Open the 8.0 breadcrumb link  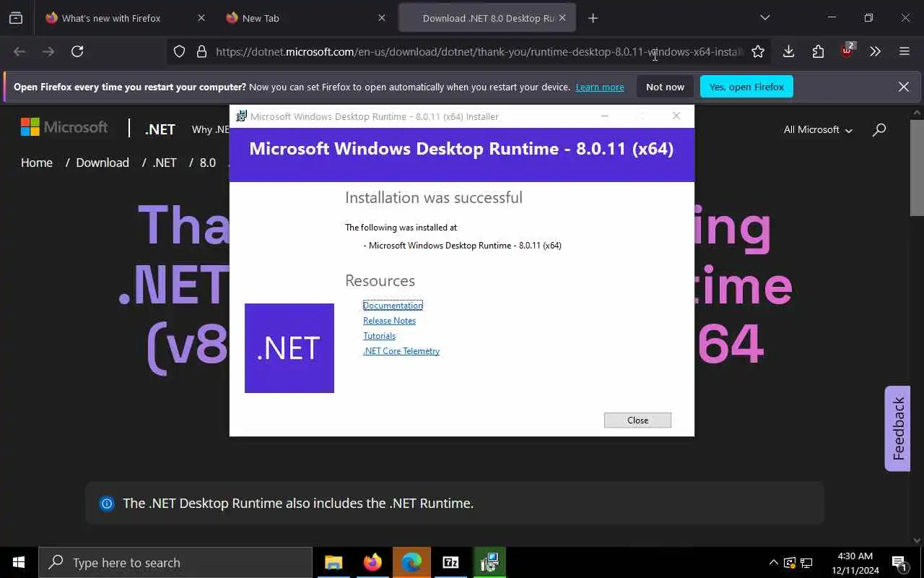point(208,163)
